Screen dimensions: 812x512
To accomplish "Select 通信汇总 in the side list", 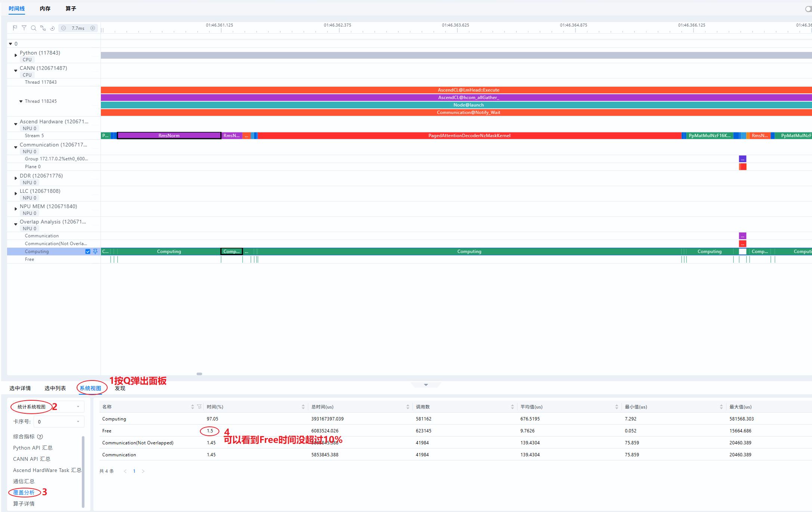I will point(24,481).
